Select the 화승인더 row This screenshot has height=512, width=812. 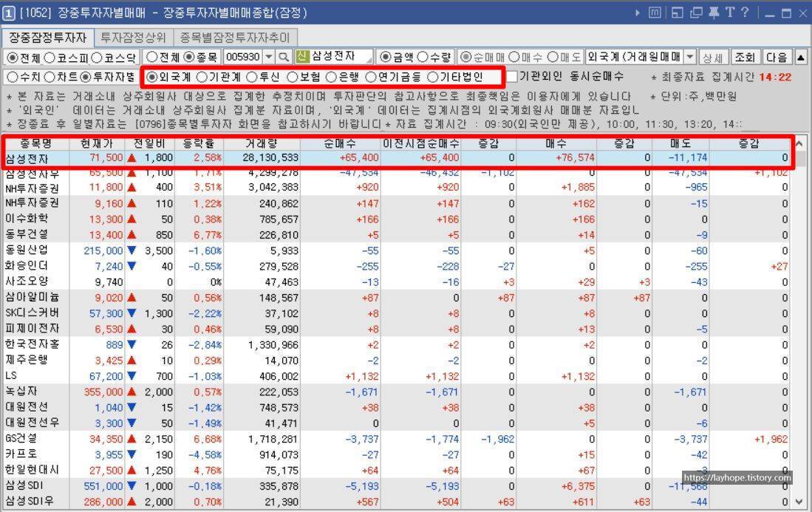coord(398,266)
